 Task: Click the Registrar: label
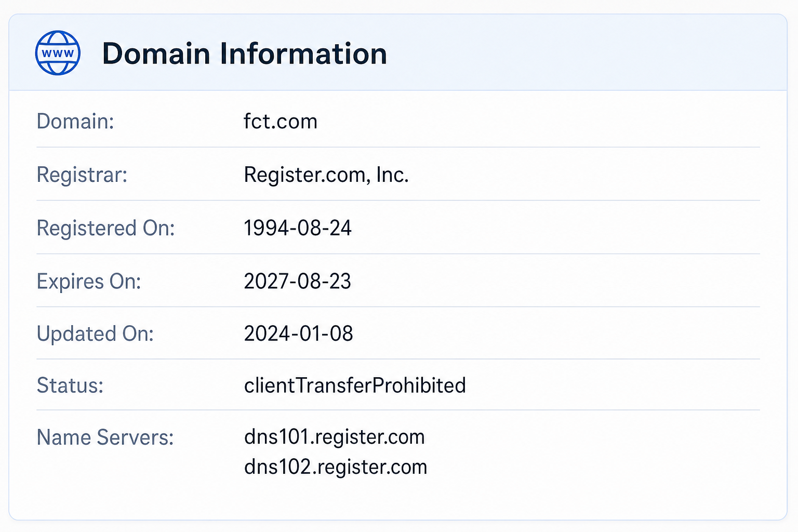pos(82,175)
